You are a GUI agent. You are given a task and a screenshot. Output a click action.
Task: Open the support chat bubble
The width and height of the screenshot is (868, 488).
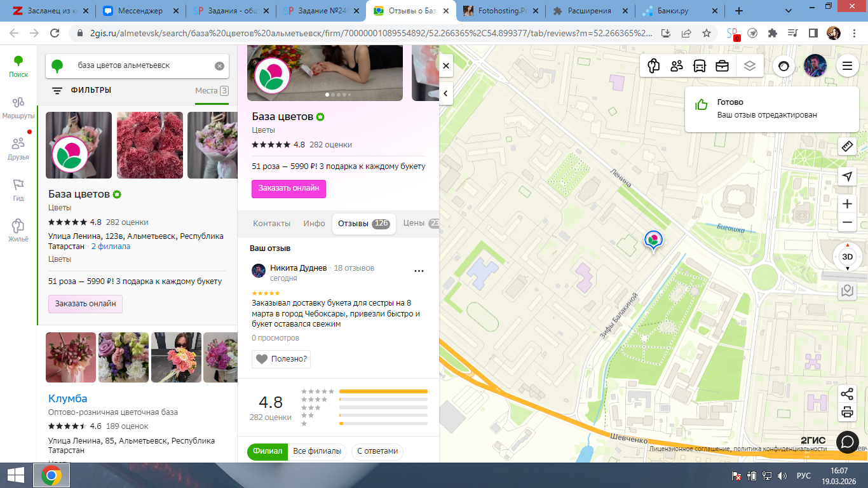tap(847, 442)
